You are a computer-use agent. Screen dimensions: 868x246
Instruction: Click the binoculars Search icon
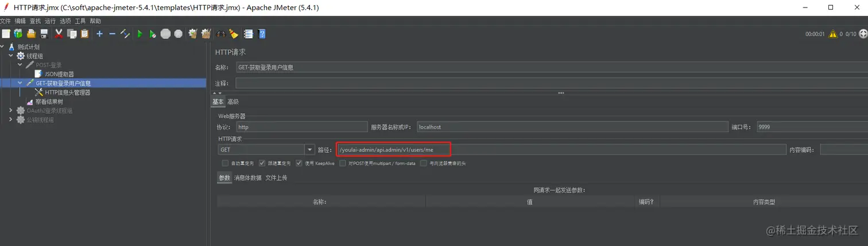(x=220, y=34)
